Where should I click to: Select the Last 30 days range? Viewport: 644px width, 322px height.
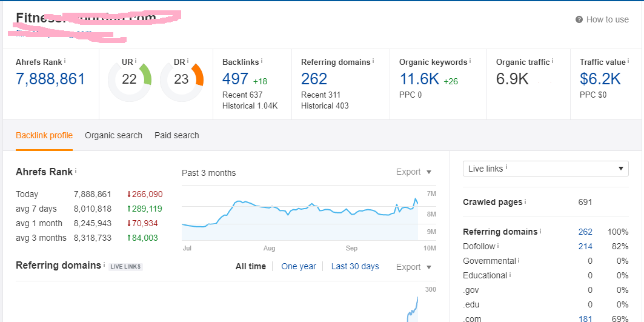(x=355, y=266)
